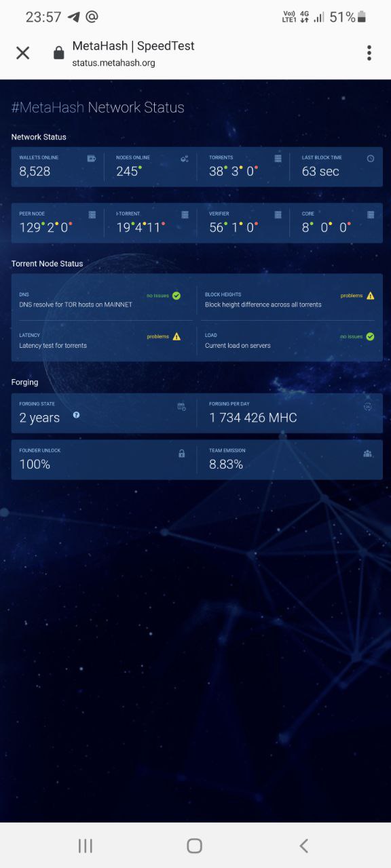Tap Android back button
The image size is (391, 868).
point(303,846)
